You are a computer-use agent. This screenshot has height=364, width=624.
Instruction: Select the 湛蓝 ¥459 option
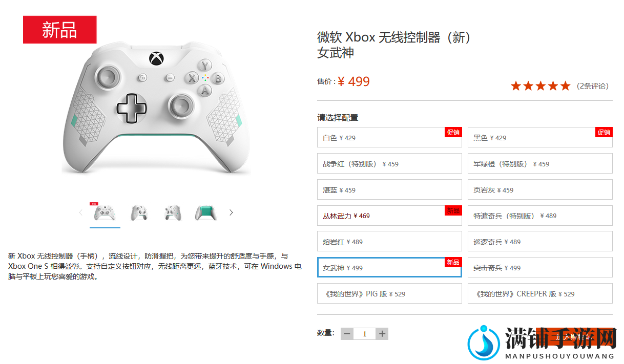(389, 189)
